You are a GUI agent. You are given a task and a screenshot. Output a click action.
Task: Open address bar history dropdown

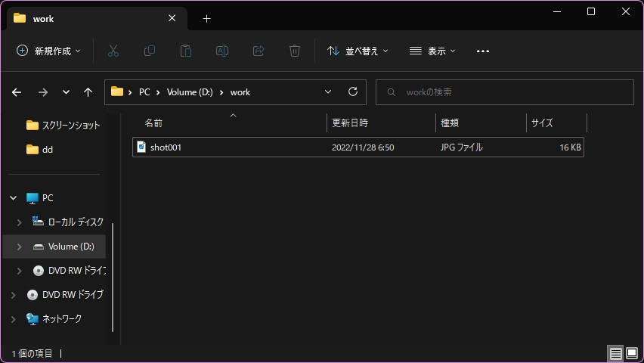coord(328,92)
